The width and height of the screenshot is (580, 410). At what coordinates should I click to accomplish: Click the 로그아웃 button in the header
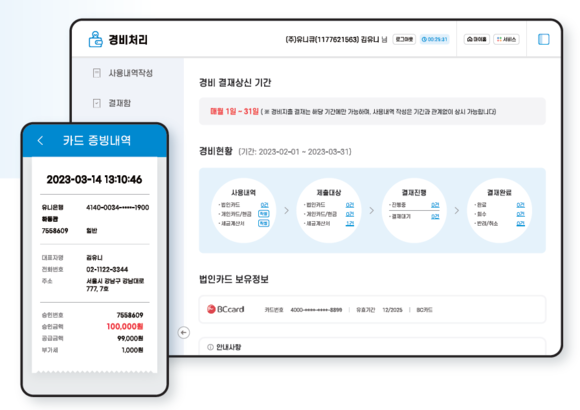tap(404, 39)
